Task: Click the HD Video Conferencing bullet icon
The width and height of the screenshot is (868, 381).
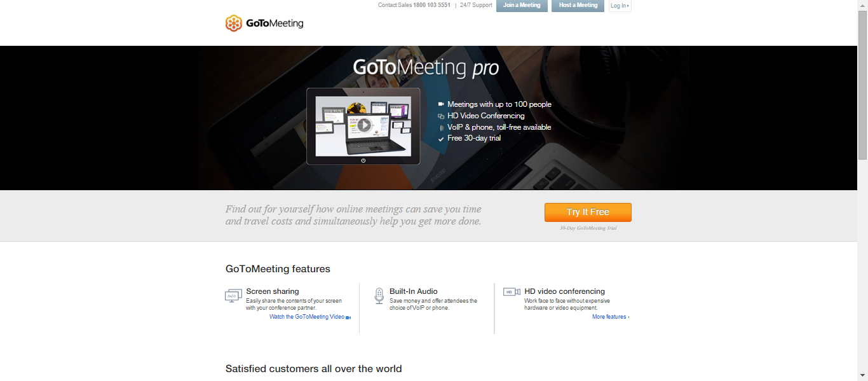Action: coord(441,116)
